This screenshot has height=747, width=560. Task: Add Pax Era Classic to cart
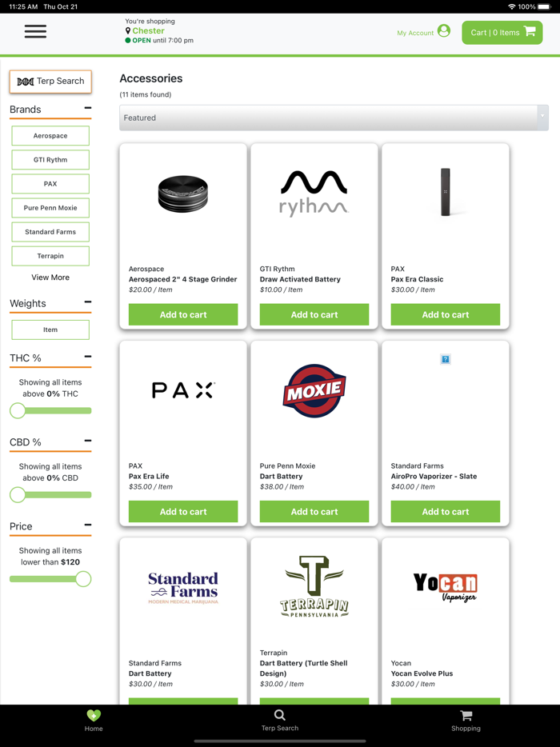(x=445, y=314)
